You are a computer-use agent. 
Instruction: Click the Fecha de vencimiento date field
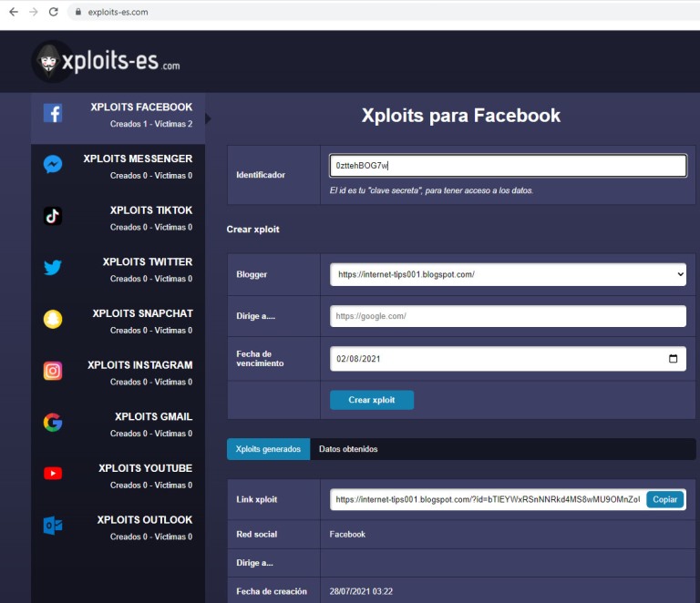click(508, 359)
